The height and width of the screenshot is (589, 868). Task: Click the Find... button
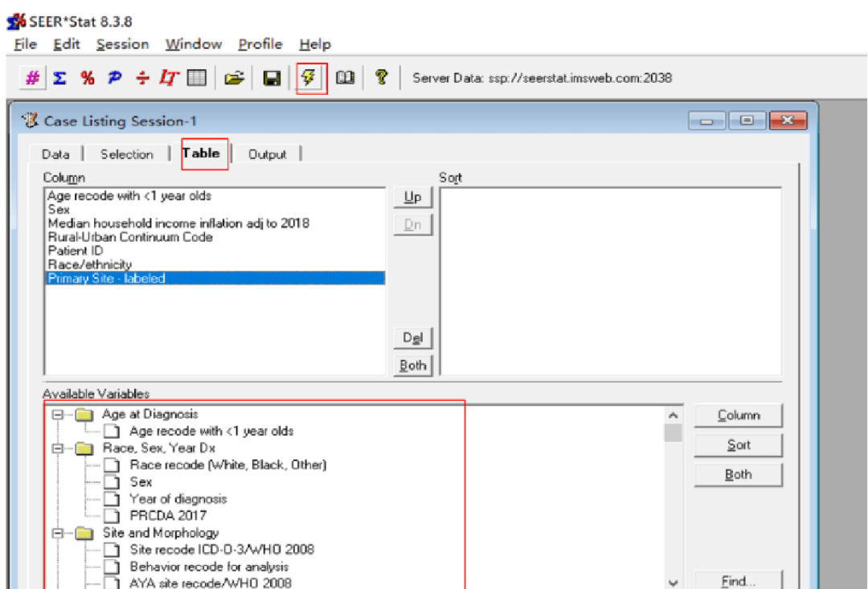pos(739,581)
